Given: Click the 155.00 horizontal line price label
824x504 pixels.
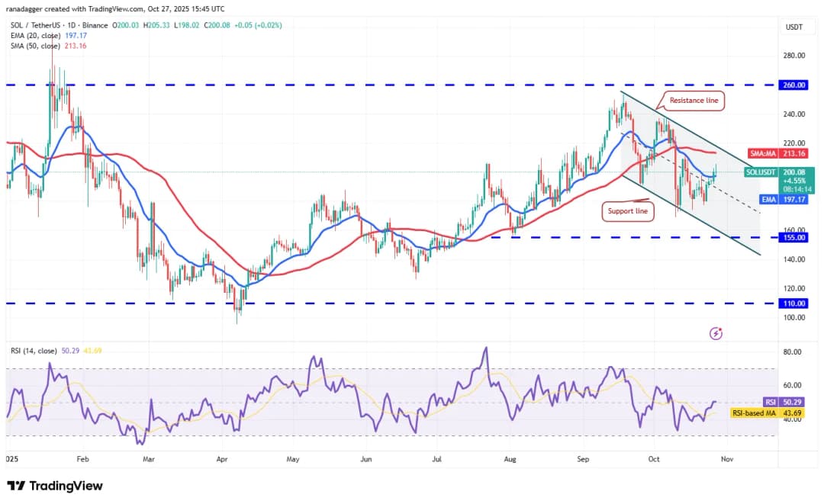Looking at the screenshot, I should coord(796,237).
